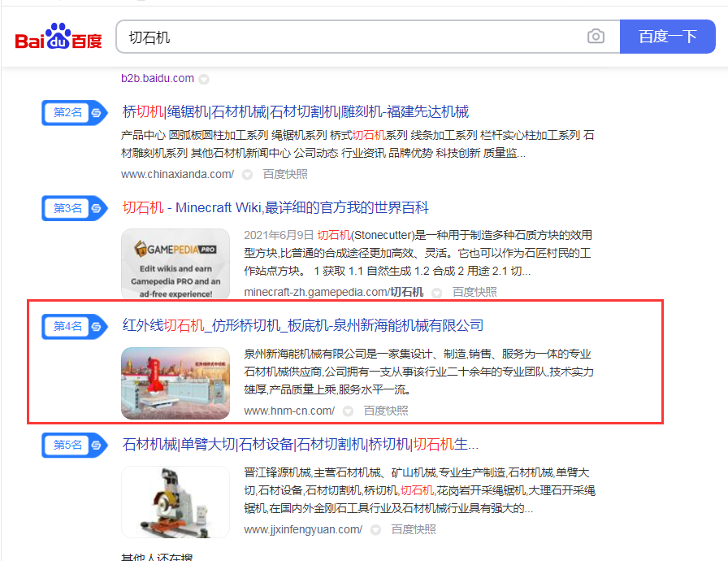The height and width of the screenshot is (561, 728).
Task: Click the search box containing 切石机
Action: (x=349, y=37)
